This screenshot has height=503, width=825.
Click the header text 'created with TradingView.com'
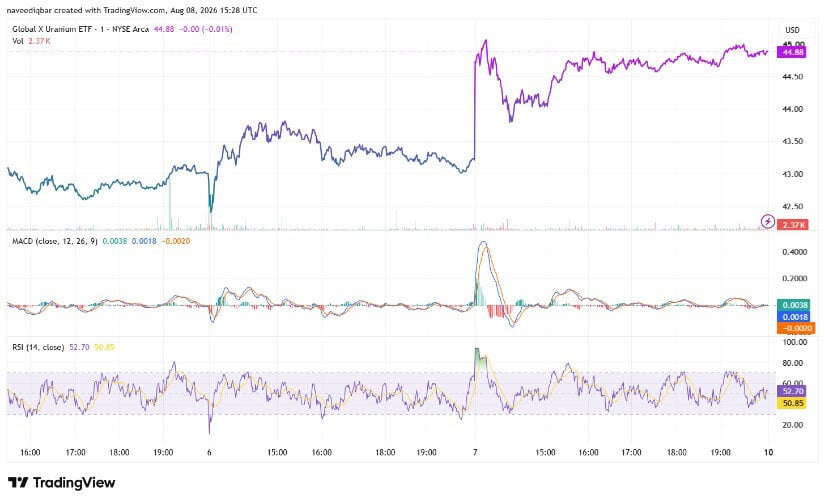[x=110, y=10]
